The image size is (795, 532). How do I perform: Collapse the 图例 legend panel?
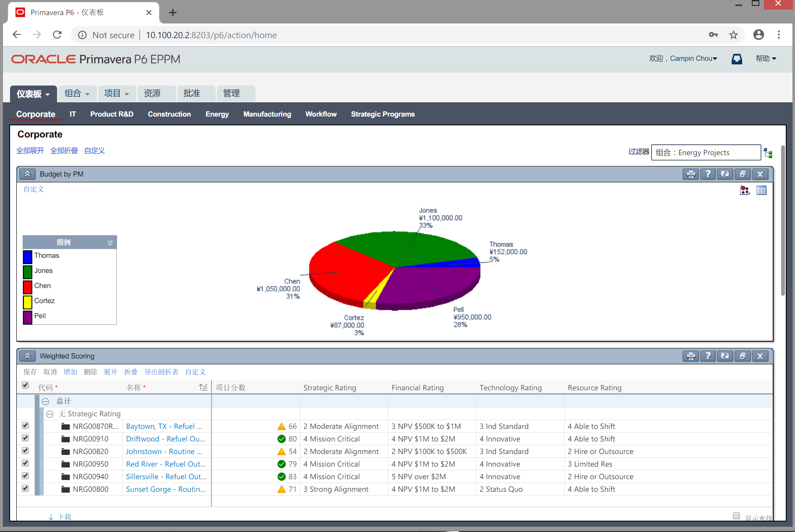tap(110, 243)
